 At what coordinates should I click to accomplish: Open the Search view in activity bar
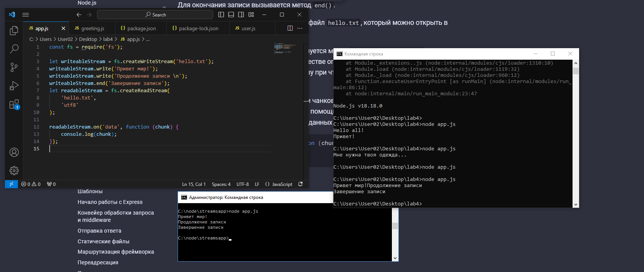click(x=14, y=49)
